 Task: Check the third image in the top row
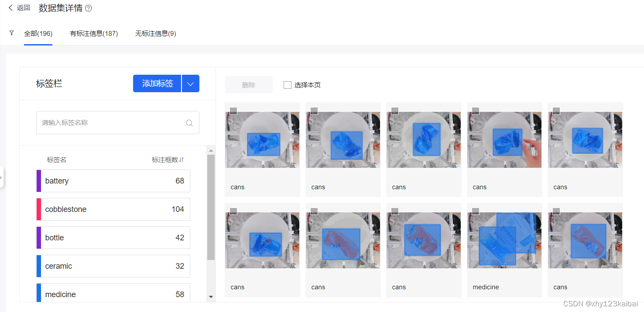coord(395,111)
